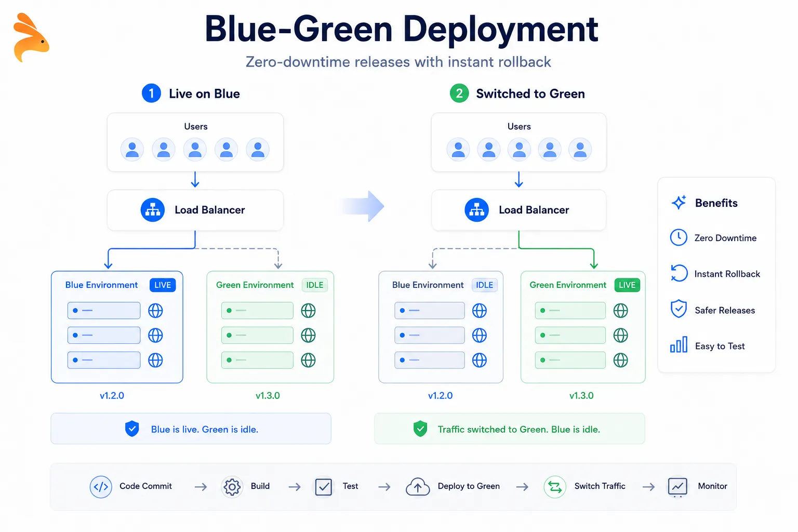Click the Switch Traffic step label

click(600, 486)
